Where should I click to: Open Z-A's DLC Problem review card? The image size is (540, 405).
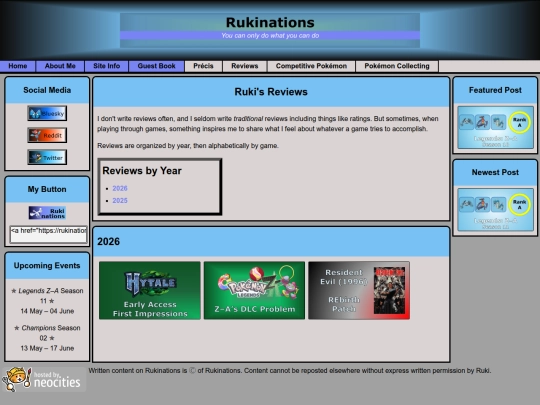tap(254, 290)
